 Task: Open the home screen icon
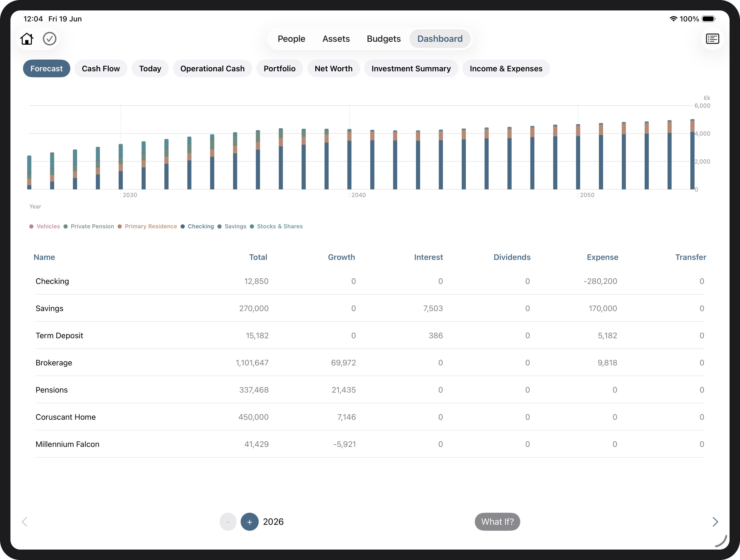pos(27,39)
